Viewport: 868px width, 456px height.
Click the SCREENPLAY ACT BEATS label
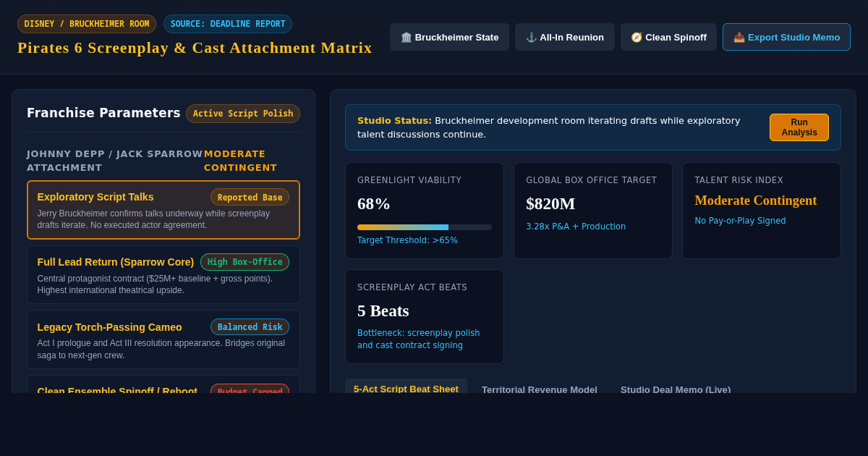412,287
